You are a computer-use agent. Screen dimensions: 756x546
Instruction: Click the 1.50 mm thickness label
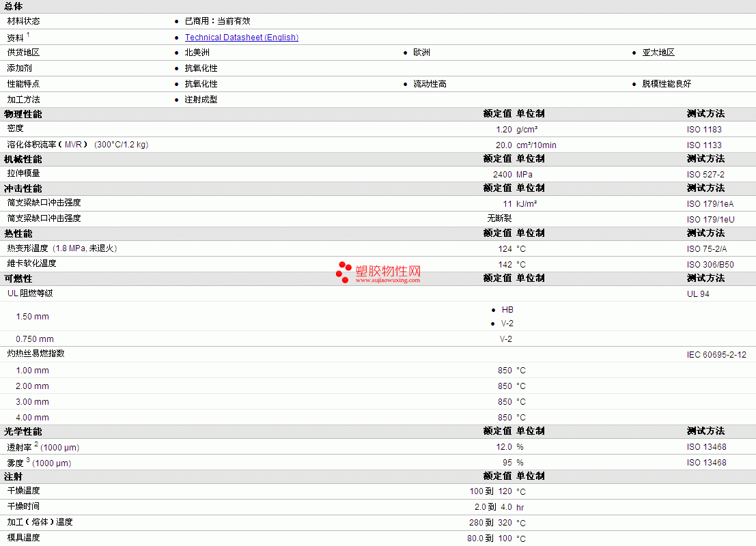[x=32, y=317]
